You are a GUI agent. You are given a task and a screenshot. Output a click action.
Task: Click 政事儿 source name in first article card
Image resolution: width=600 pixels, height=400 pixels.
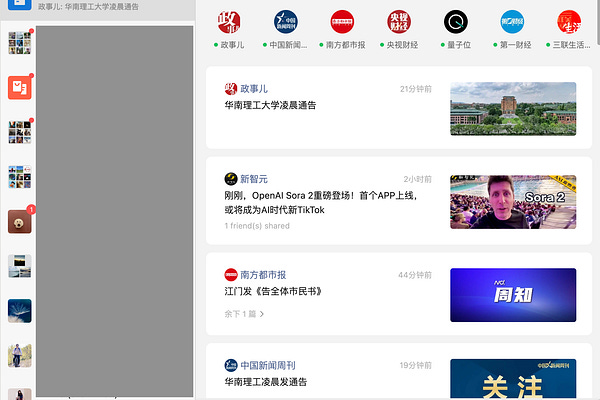click(254, 89)
